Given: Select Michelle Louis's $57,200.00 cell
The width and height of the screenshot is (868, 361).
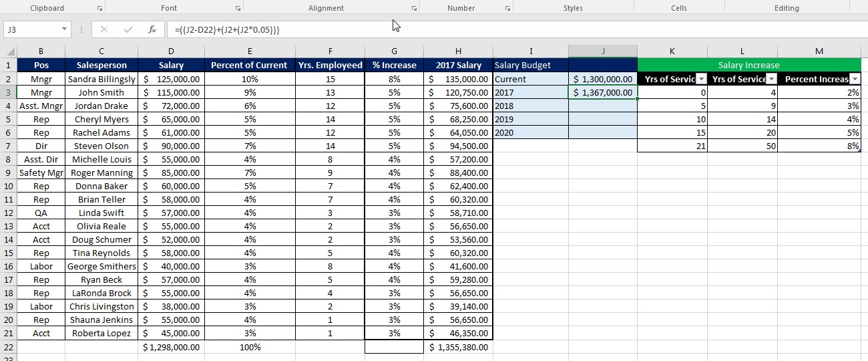Looking at the screenshot, I should (x=458, y=159).
